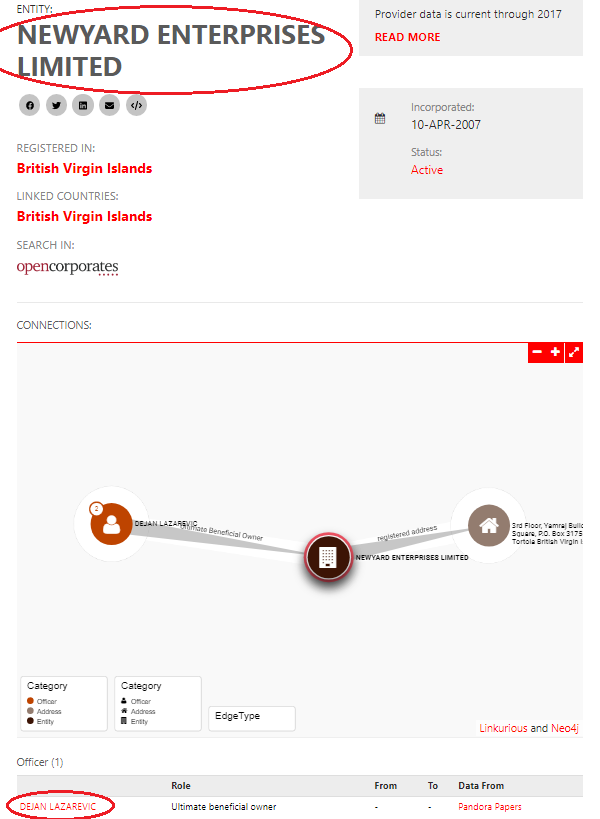Search entity in OpenCorporates
600x819 pixels.
tap(67, 267)
